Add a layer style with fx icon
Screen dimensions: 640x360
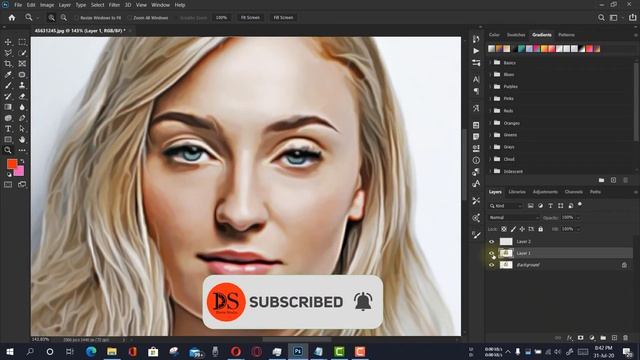click(569, 338)
